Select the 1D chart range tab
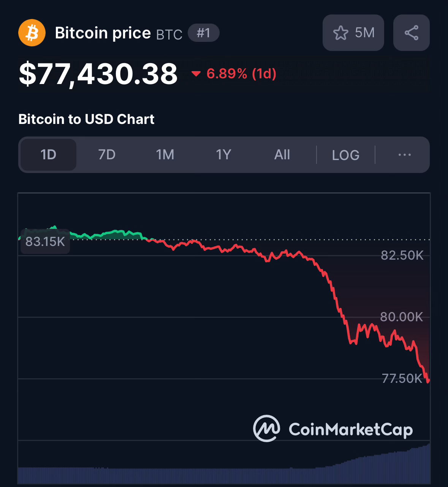Image resolution: width=448 pixels, height=487 pixels. [48, 155]
